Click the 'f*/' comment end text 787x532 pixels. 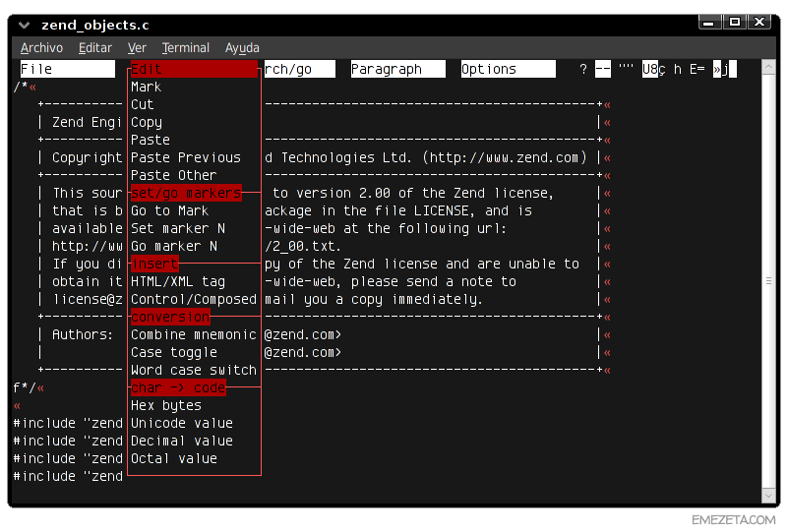point(25,388)
